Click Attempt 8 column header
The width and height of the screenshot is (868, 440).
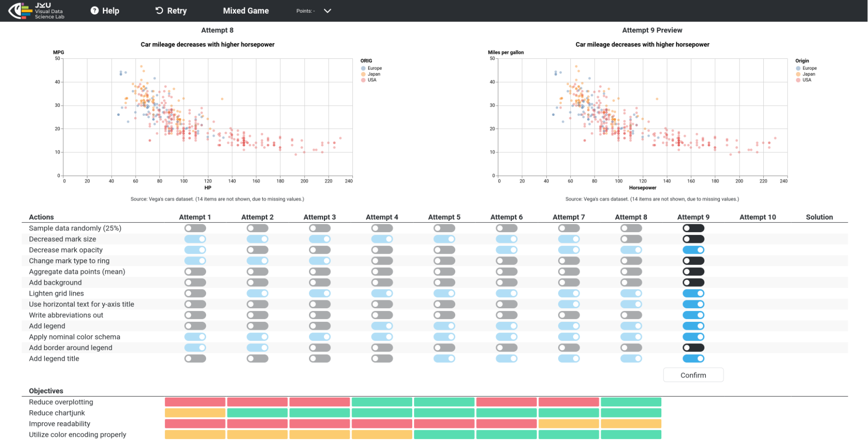(x=631, y=217)
